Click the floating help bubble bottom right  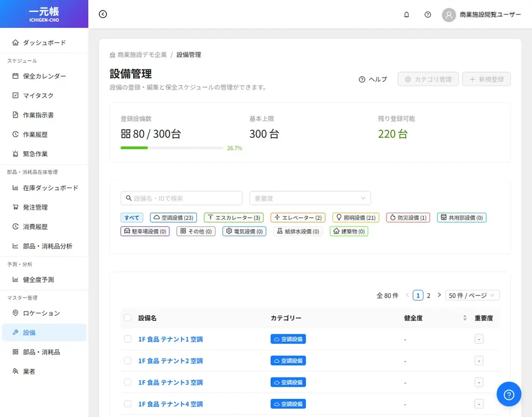click(x=509, y=394)
